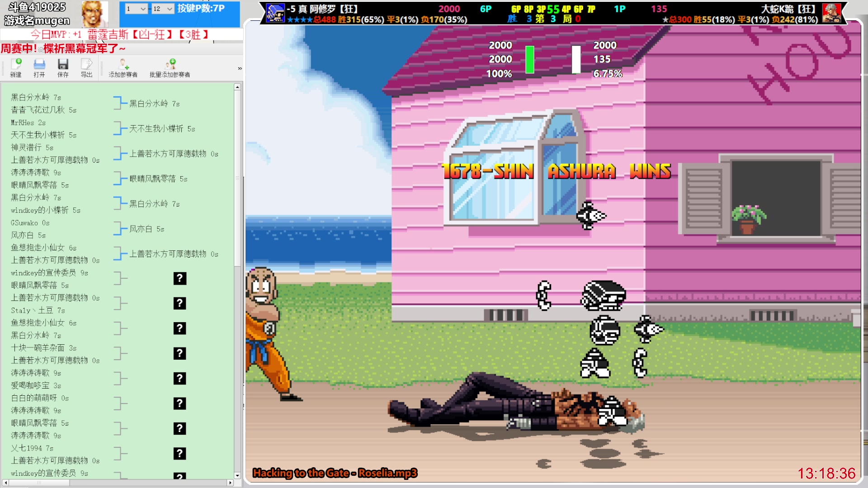868x488 pixels.
Task: Select list entry MrRHes 2s
Action: [28, 122]
